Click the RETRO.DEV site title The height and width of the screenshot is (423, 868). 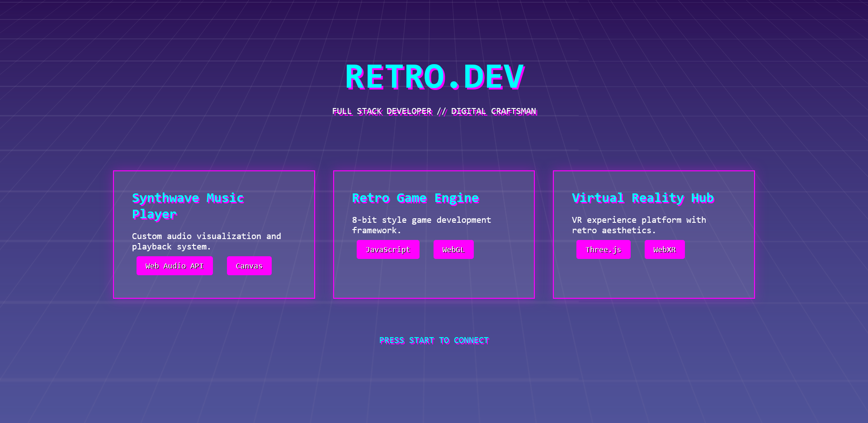click(x=433, y=77)
